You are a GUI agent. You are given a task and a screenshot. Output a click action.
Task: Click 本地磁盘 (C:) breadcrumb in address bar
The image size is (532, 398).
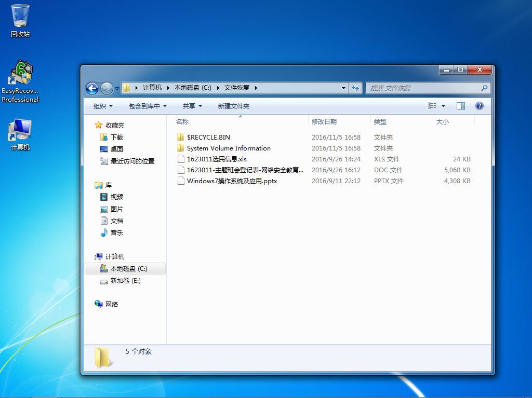pos(193,88)
